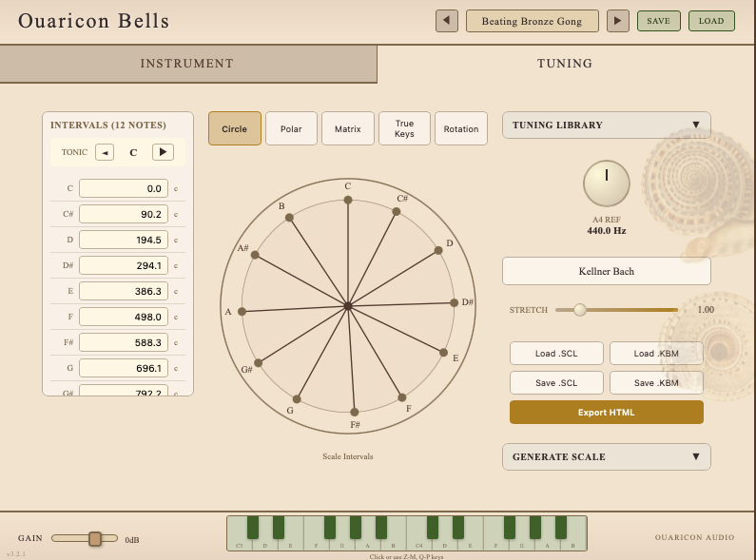Switch to the Instrument tab
Viewport: 756px width, 560px height.
coord(187,64)
